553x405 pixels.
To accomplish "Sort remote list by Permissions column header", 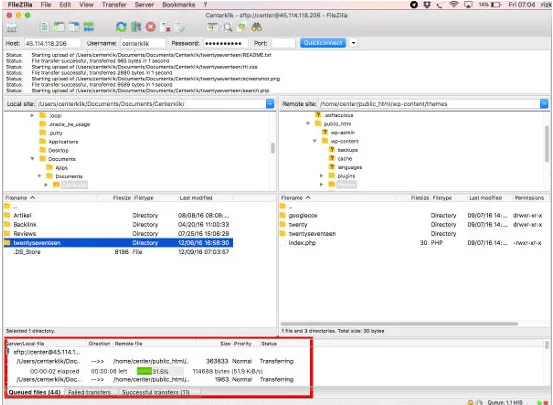I will [x=529, y=198].
